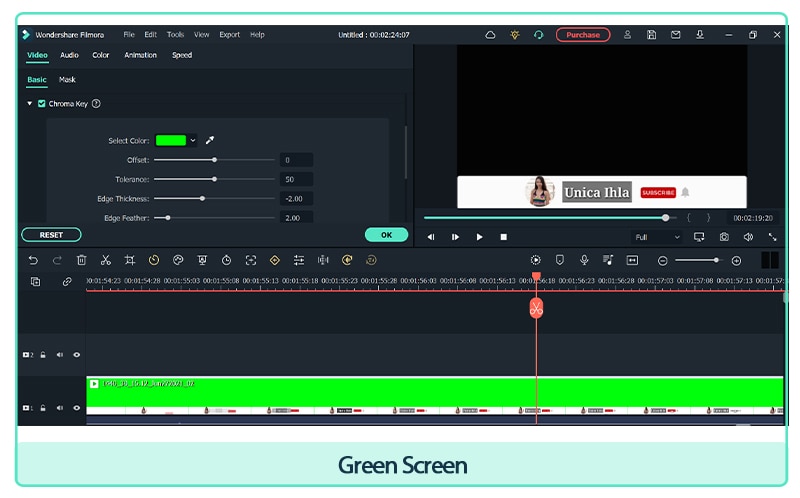Switch to the Animation tab
The image size is (800, 498).
coord(140,55)
